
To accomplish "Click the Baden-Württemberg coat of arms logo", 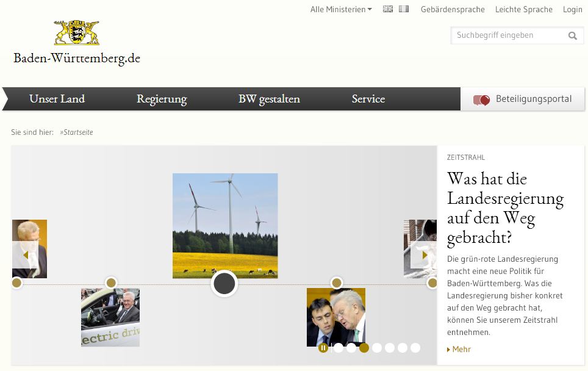I will [76, 32].
